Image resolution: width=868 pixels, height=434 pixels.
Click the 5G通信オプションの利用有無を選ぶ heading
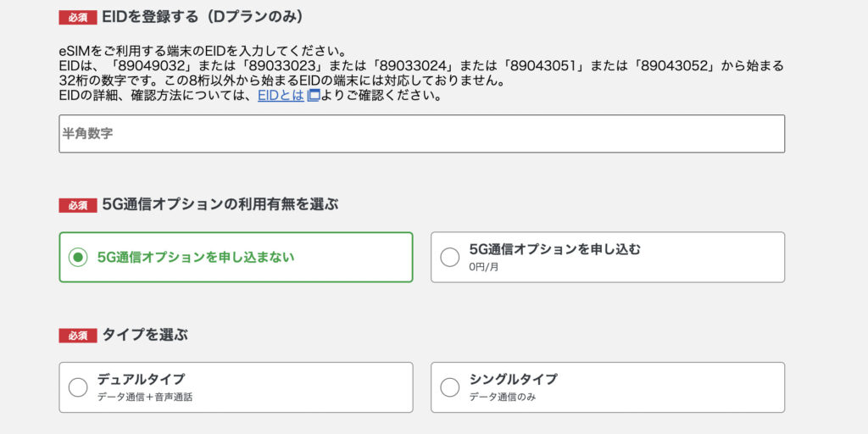click(x=220, y=205)
